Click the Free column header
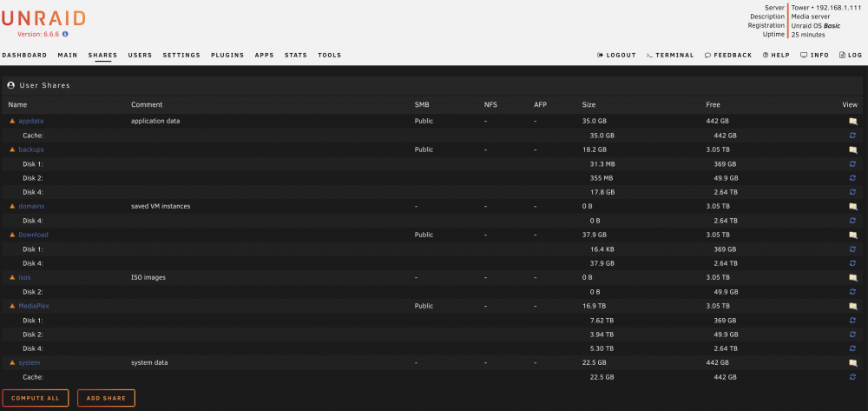 coord(713,104)
